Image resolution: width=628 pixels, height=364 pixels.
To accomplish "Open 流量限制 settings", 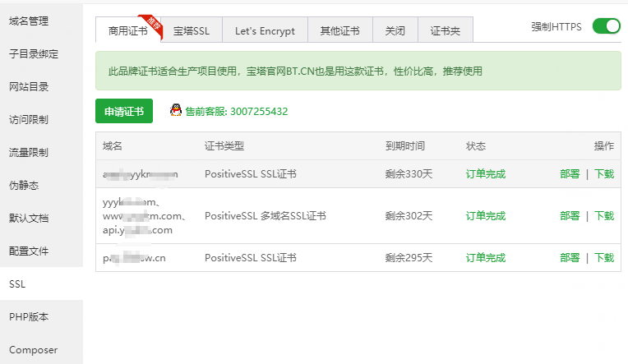I will pyautogui.click(x=29, y=152).
